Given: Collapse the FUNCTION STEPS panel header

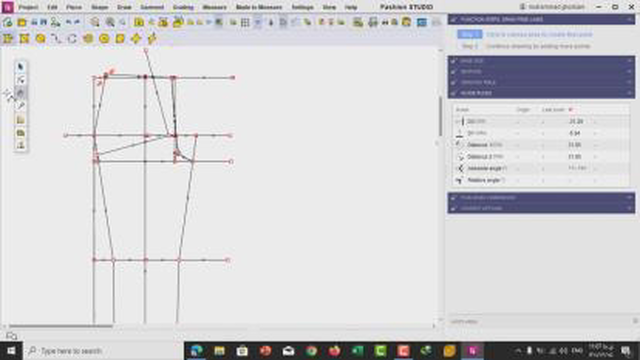Looking at the screenshot, I should pos(541,19).
